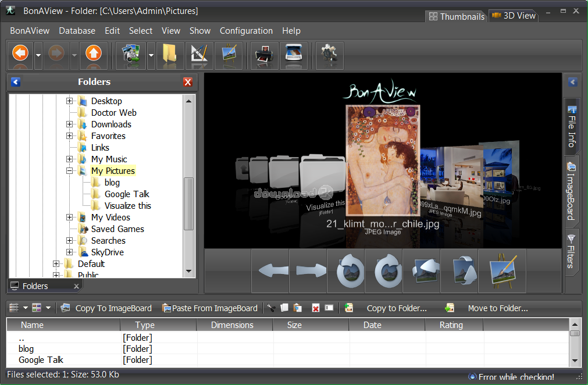Image resolution: width=588 pixels, height=385 pixels.
Task: Open the Select menu
Action: click(x=141, y=31)
